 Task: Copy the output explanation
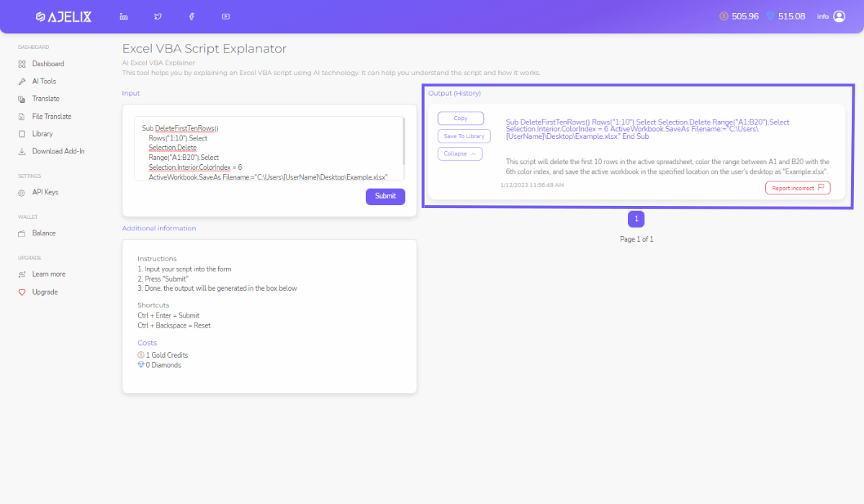tap(461, 118)
